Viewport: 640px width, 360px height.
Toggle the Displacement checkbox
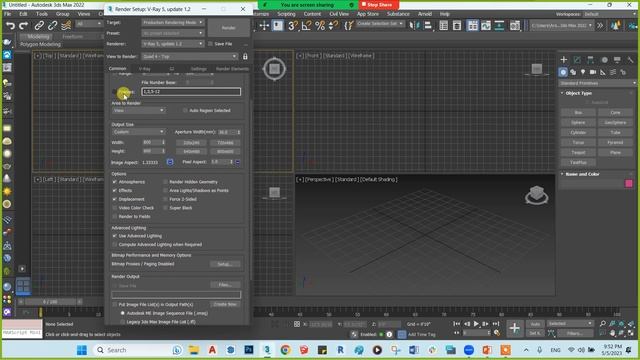115,199
